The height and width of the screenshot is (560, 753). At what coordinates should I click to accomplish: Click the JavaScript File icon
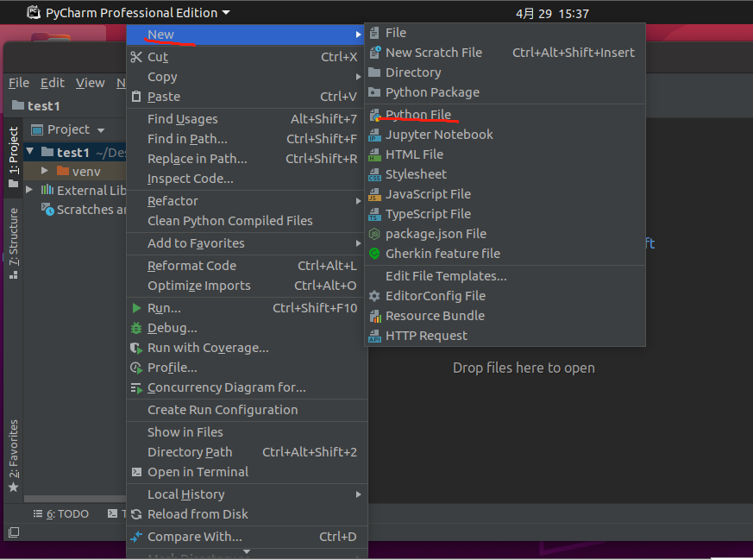[x=374, y=194]
